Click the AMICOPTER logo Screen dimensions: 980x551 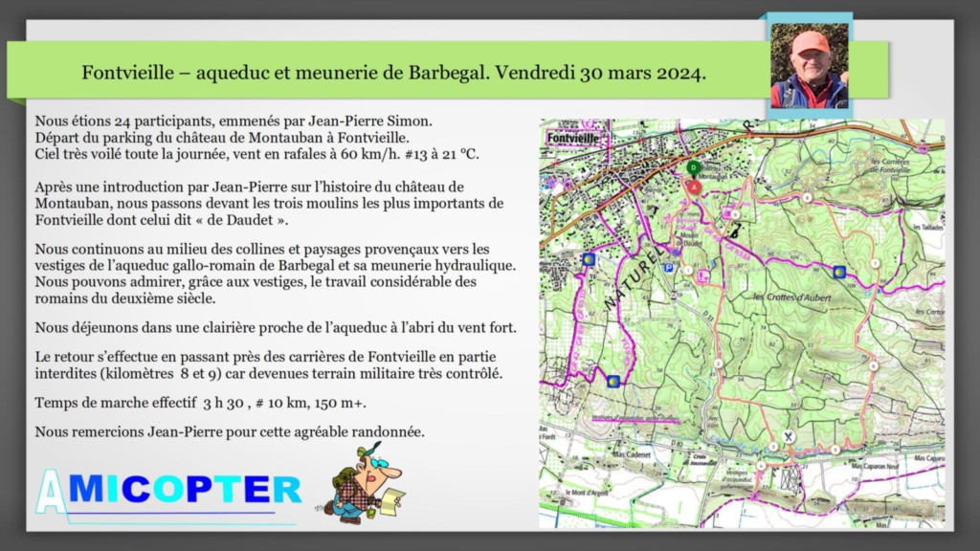pyautogui.click(x=168, y=491)
